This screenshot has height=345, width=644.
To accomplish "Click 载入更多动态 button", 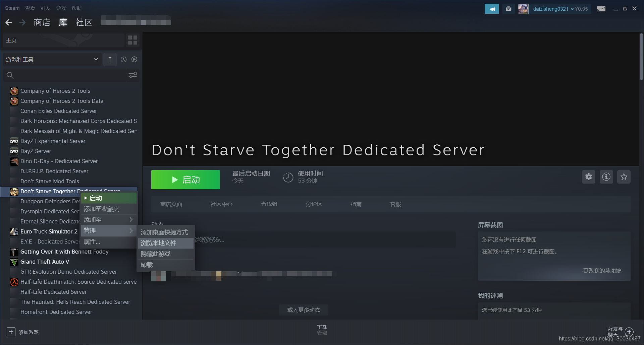I will [304, 310].
